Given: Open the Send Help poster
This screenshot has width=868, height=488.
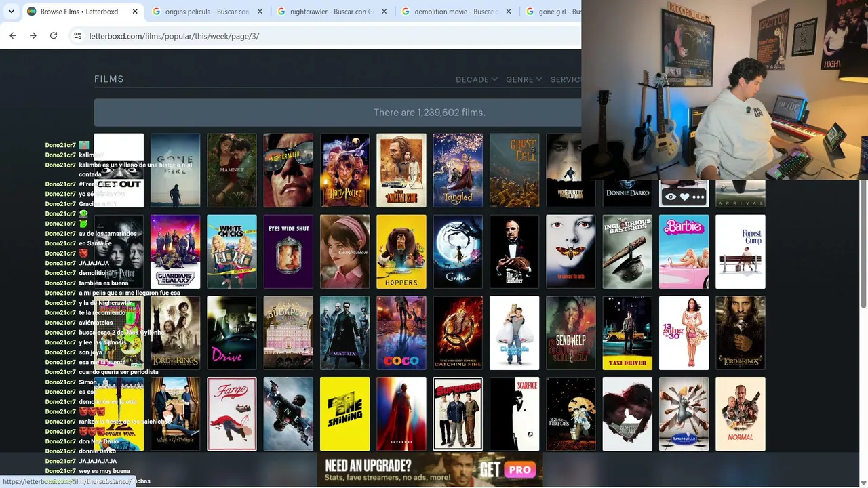Looking at the screenshot, I should tap(571, 333).
